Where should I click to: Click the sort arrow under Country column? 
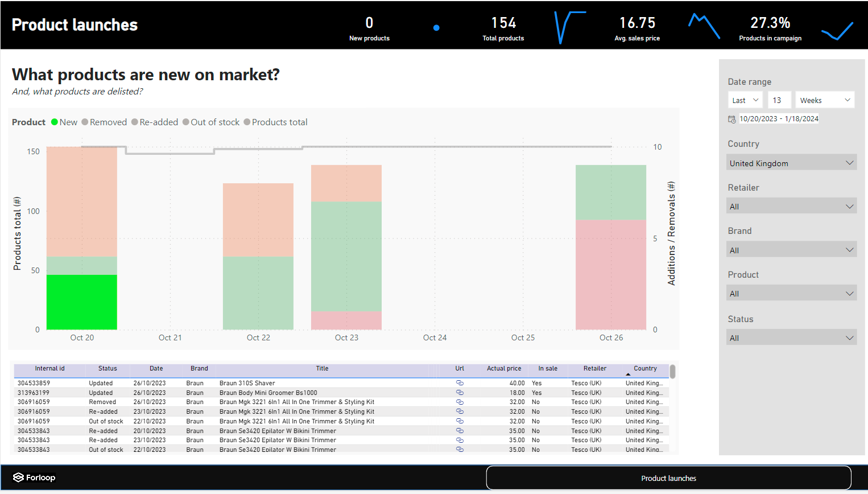pyautogui.click(x=628, y=374)
